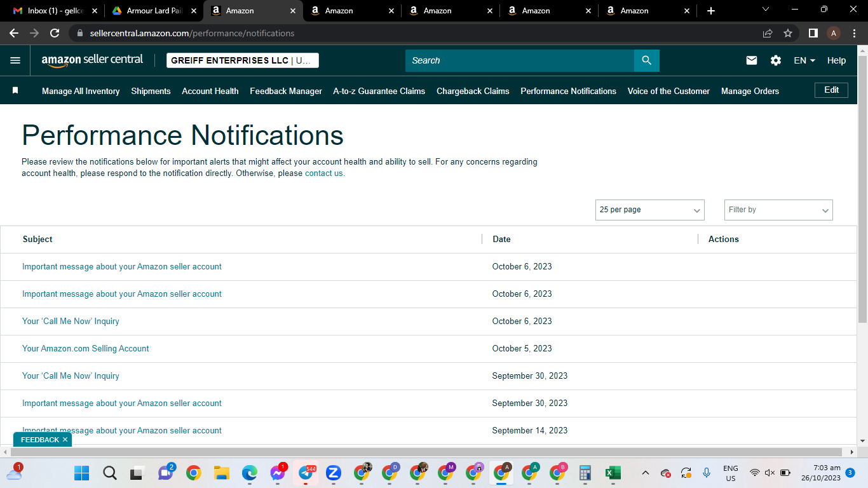Click the microphone icon in the system tray
The image size is (868, 488).
tap(706, 473)
